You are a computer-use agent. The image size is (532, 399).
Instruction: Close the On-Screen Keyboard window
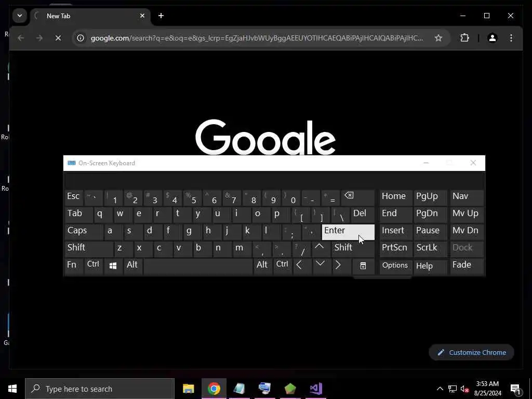click(x=473, y=163)
